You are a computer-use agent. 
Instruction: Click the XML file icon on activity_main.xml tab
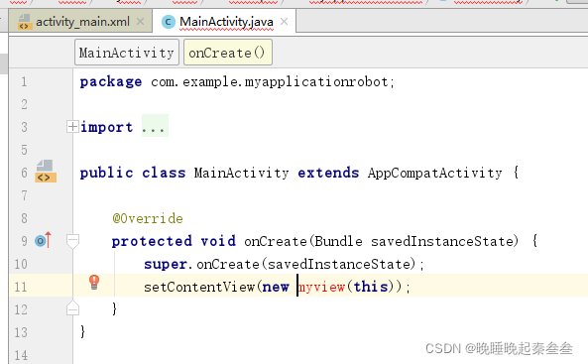click(25, 22)
